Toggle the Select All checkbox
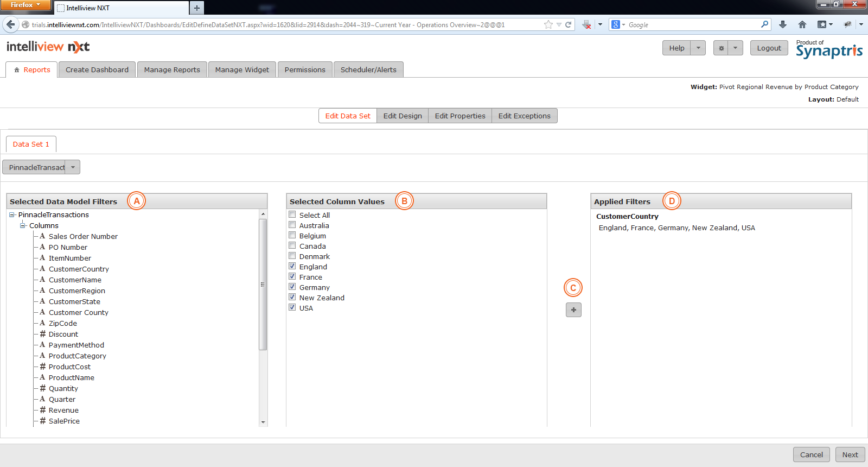The image size is (868, 467). click(292, 214)
